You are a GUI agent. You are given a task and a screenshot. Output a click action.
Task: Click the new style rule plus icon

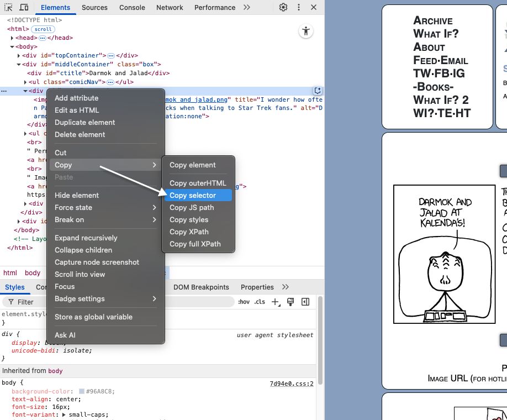pos(276,302)
